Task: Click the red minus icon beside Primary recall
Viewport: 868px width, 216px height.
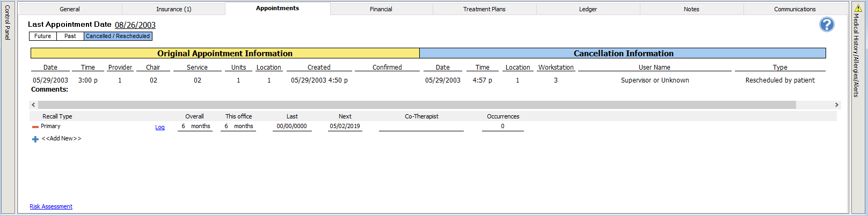Action: (x=35, y=127)
